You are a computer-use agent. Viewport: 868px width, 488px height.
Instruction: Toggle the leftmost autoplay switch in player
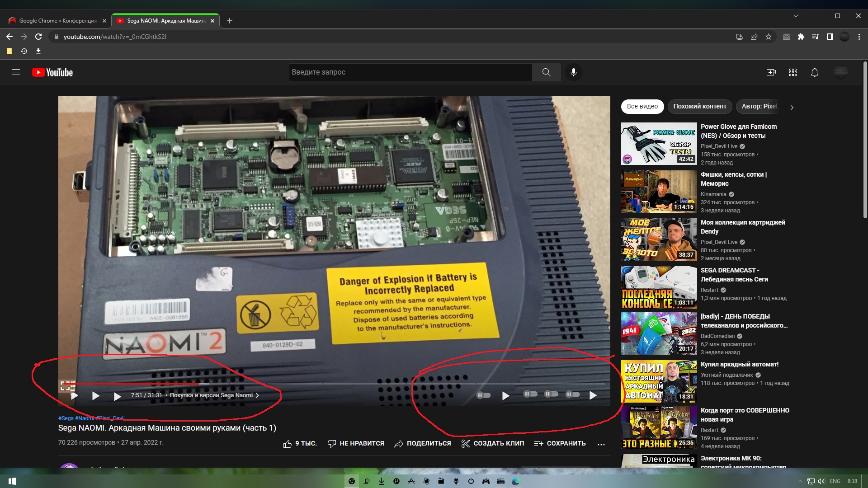(483, 395)
